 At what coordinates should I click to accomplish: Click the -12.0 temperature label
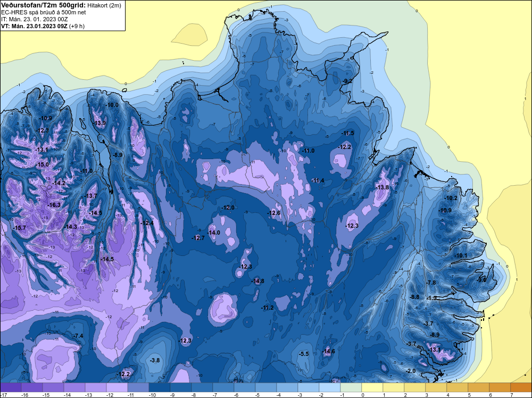[x=228, y=208]
